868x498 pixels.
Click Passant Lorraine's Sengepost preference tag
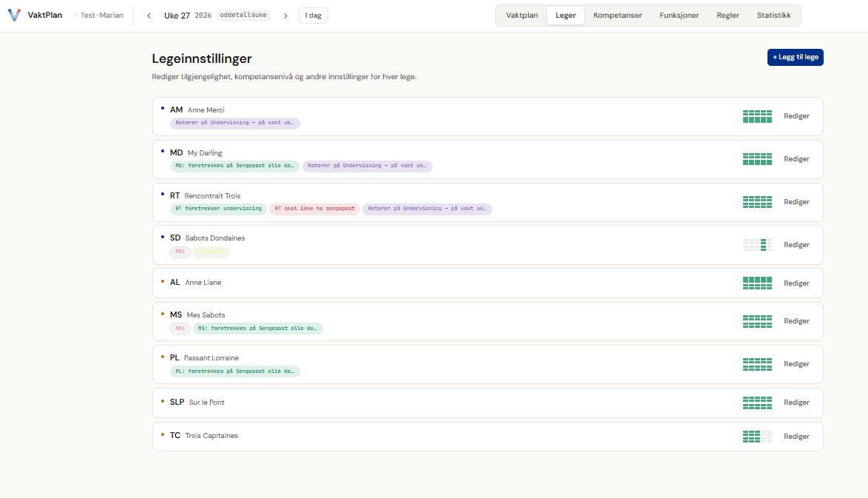pos(234,371)
